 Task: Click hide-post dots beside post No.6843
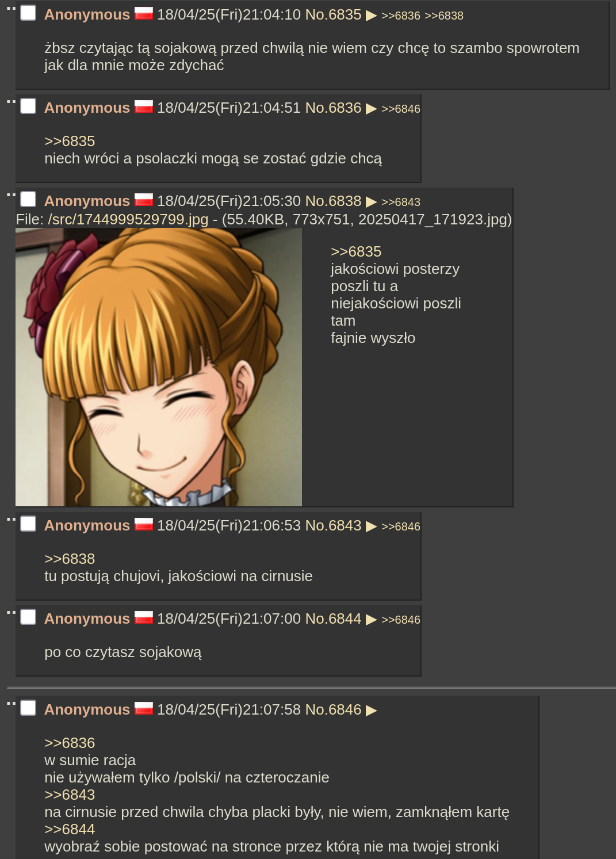[x=11, y=519]
